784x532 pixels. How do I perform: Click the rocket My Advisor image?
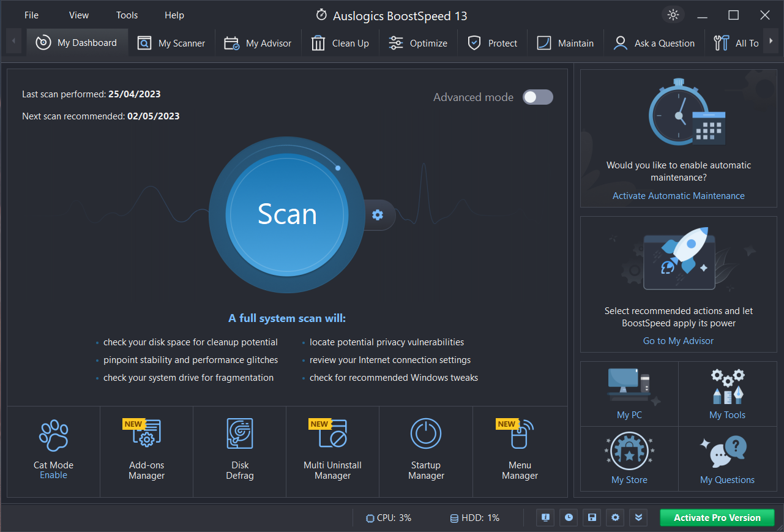coord(680,258)
